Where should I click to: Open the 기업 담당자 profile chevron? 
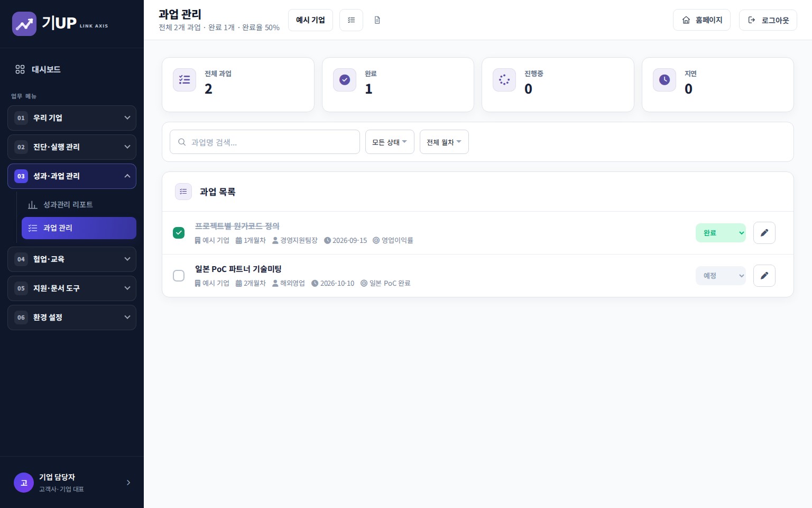click(128, 483)
